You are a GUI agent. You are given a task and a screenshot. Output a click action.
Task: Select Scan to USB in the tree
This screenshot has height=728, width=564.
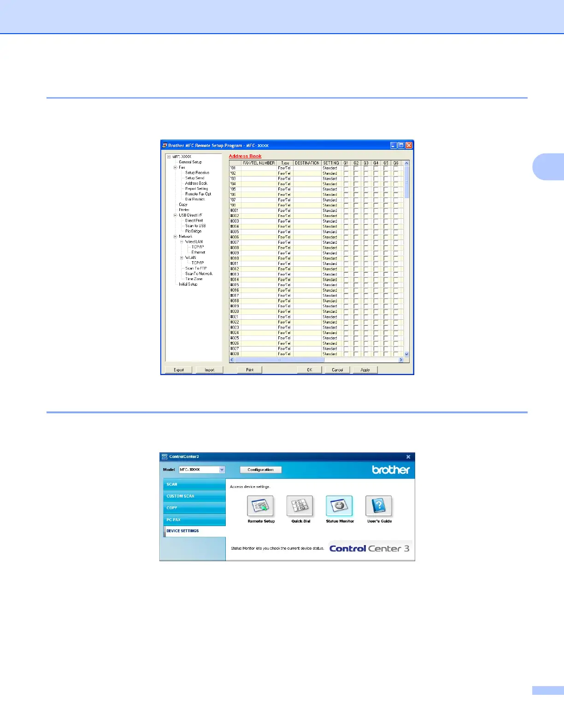click(195, 226)
